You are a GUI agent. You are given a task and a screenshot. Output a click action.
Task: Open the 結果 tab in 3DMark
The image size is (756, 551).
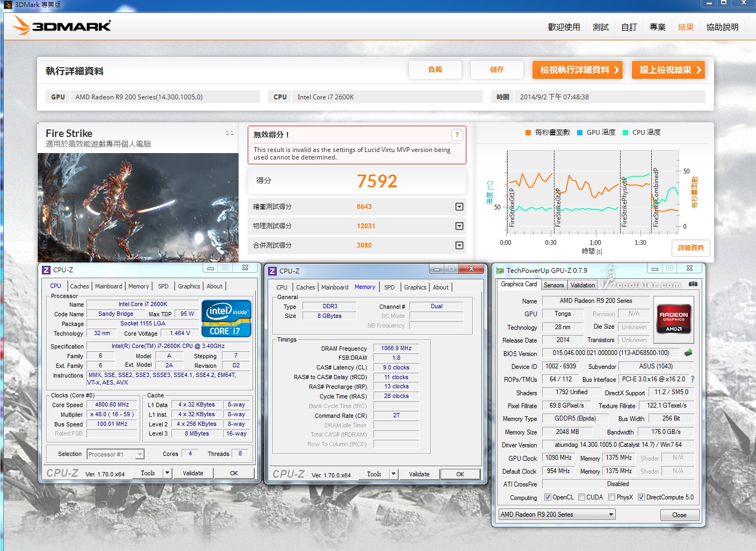686,27
